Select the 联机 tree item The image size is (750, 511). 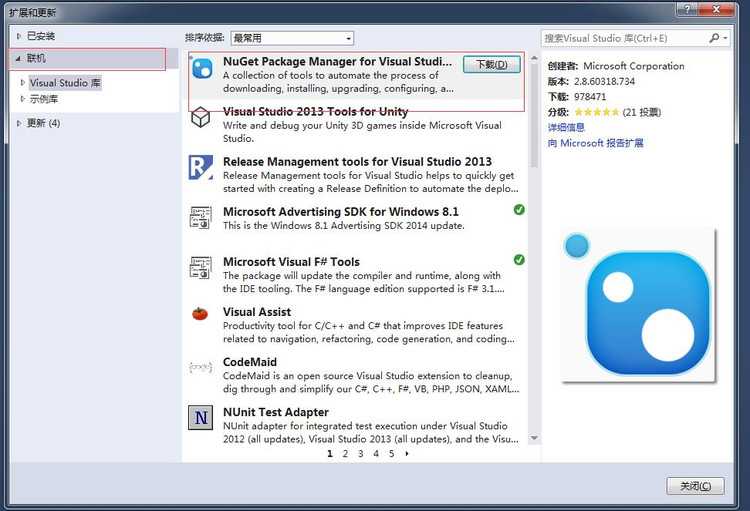(36, 58)
